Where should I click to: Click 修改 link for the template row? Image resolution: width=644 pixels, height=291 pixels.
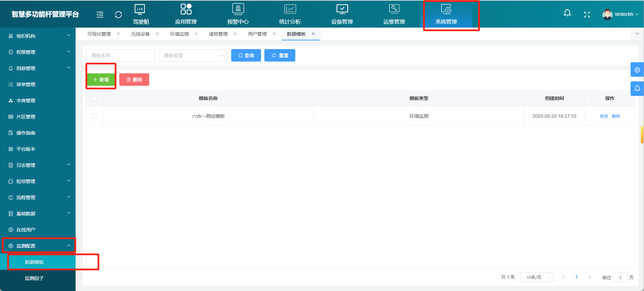pyautogui.click(x=604, y=116)
